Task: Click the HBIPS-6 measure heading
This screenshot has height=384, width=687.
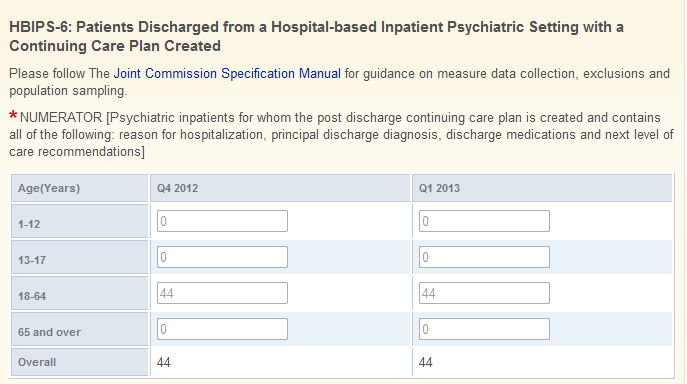Action: click(x=316, y=36)
